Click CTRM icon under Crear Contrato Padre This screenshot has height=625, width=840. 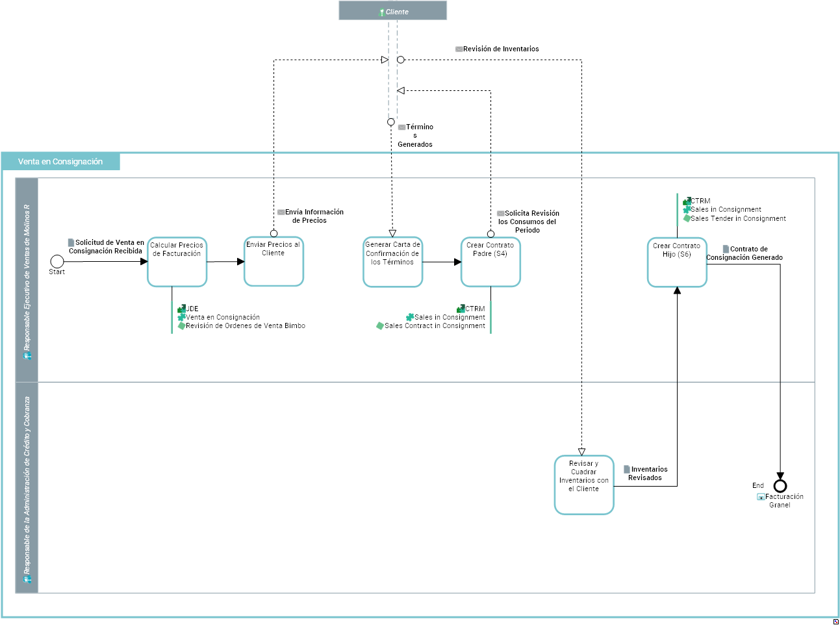[461, 309]
